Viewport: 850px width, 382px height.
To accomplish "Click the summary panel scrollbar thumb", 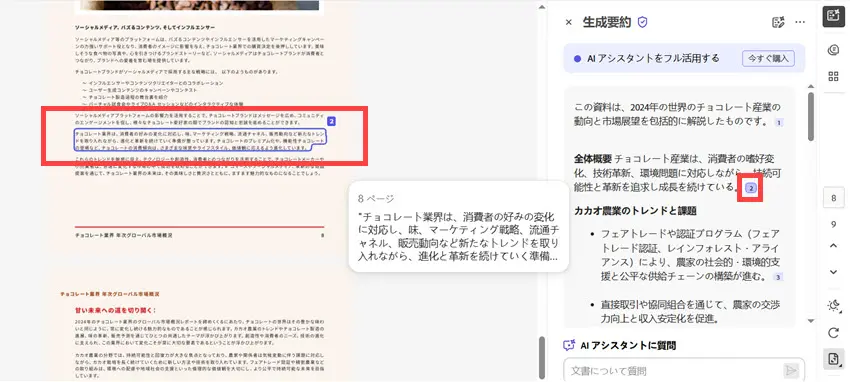I will pyautogui.click(x=811, y=116).
